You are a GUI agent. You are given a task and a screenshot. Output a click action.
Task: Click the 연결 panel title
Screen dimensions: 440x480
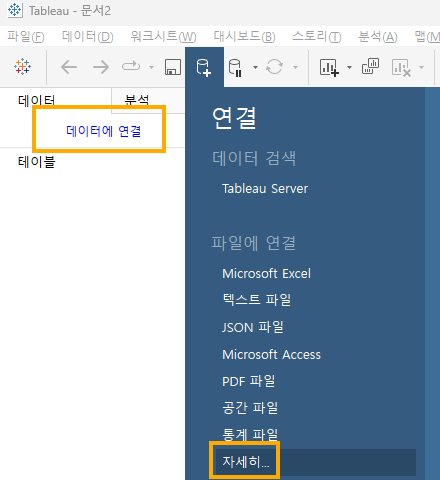click(234, 118)
